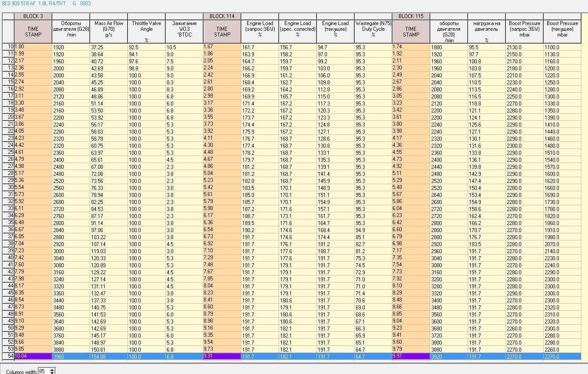Click the Boost Pressure (запрос ЭБУ) header
Screen dimensions: 588x374
click(524, 31)
